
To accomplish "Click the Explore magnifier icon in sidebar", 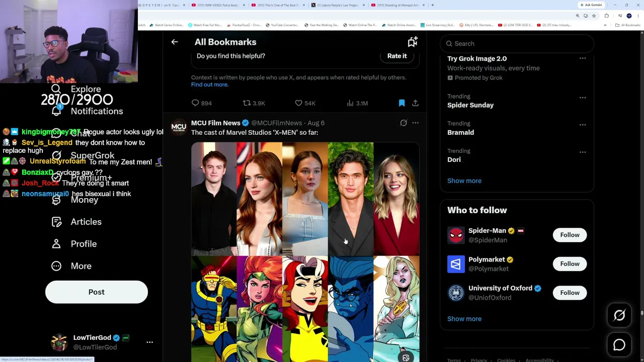I will (x=56, y=89).
